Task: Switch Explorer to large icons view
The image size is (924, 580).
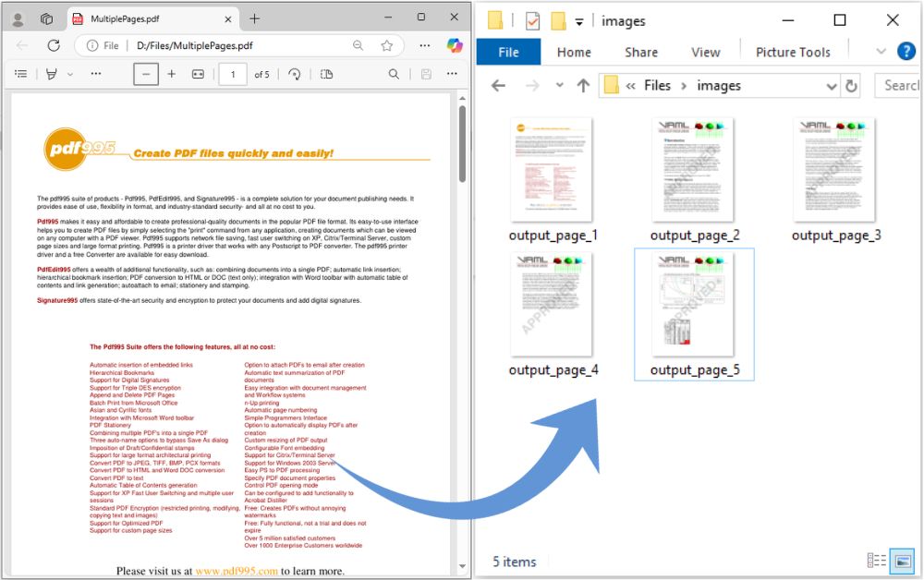Action: tap(901, 560)
